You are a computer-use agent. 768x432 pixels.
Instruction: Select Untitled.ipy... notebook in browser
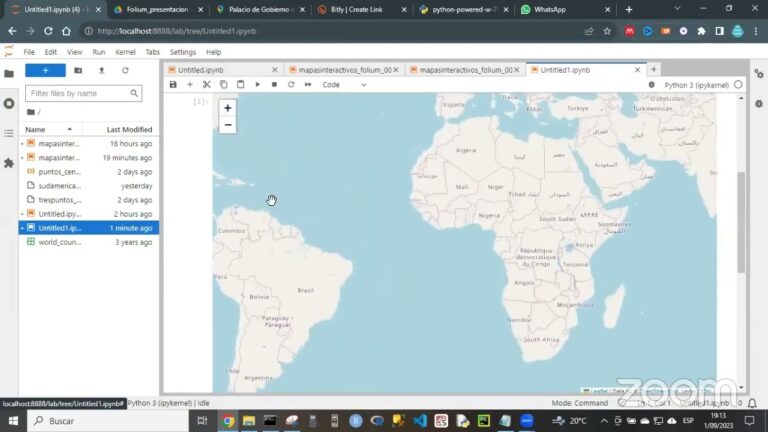[x=89, y=214]
